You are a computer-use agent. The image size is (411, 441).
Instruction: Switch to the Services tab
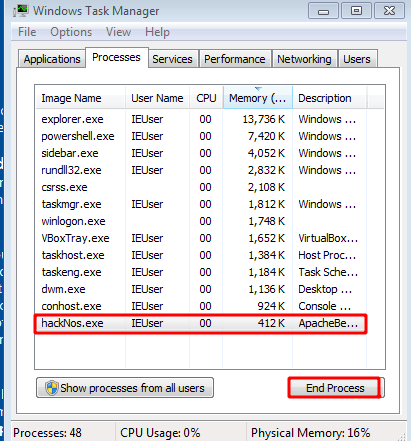(172, 59)
